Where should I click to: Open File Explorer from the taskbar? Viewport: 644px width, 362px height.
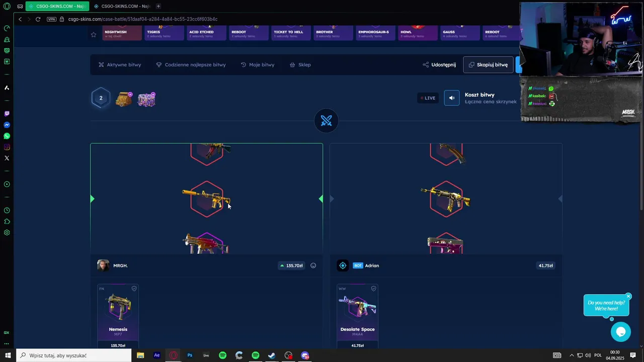click(x=140, y=355)
